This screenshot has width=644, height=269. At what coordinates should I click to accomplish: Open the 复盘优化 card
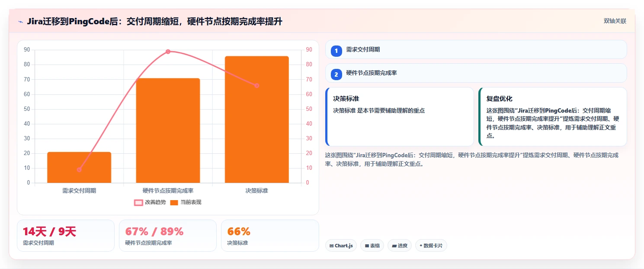pos(553,117)
